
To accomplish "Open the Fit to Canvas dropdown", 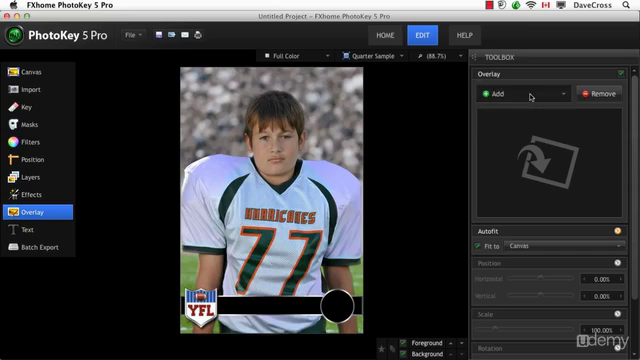I will coord(564,246).
